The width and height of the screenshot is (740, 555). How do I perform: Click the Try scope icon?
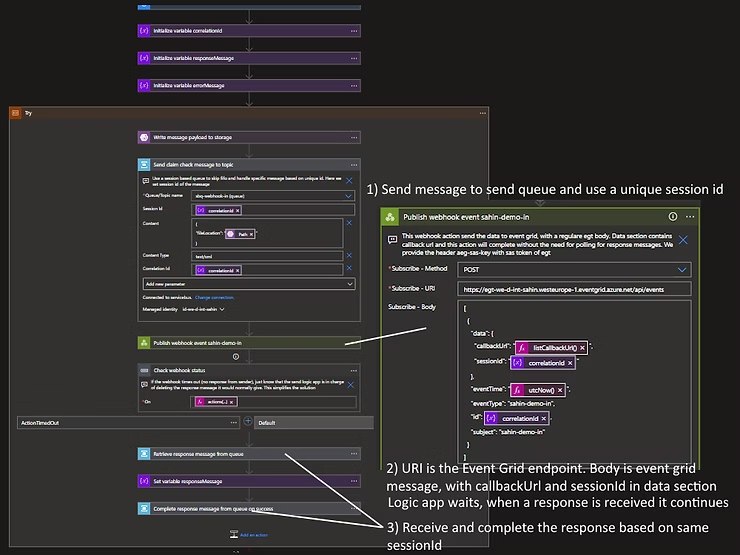(x=15, y=113)
